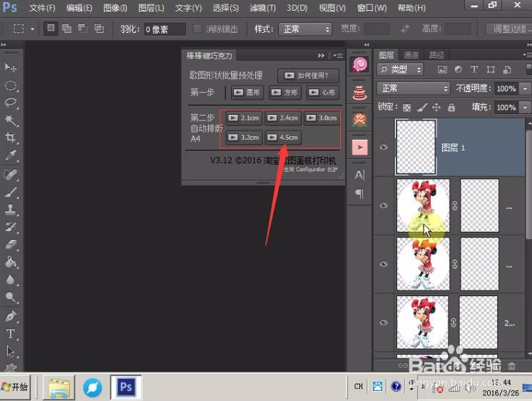Select the Eyedropper tool
The height and width of the screenshot is (401, 532).
11,155
